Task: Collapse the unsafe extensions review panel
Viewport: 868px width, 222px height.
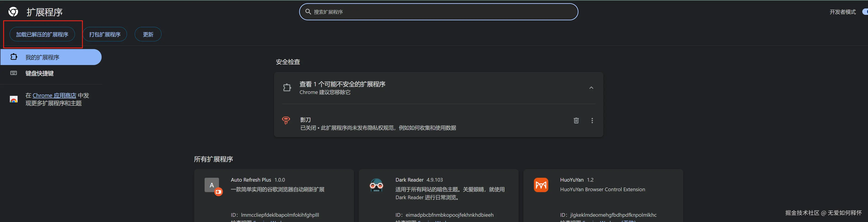Action: 591,88
